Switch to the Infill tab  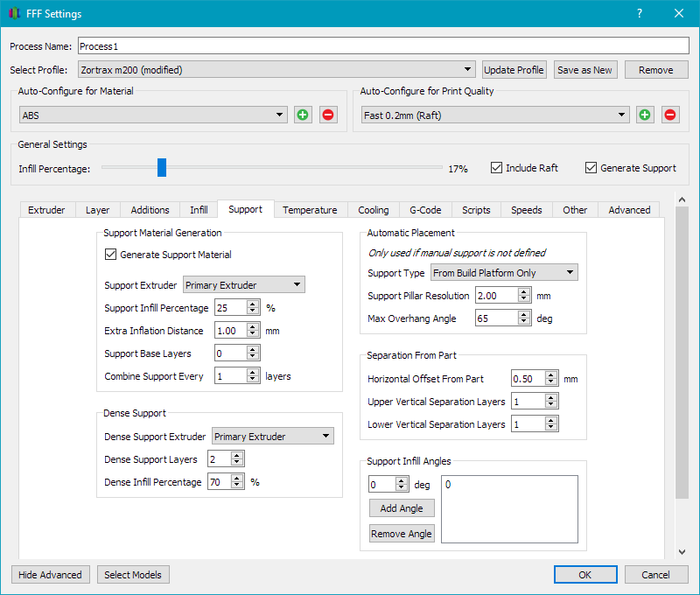click(199, 210)
